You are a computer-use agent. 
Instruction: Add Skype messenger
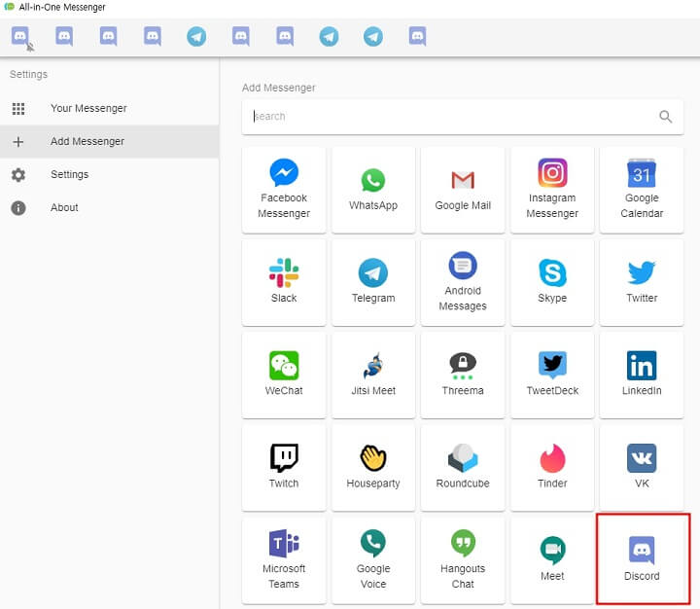[552, 282]
